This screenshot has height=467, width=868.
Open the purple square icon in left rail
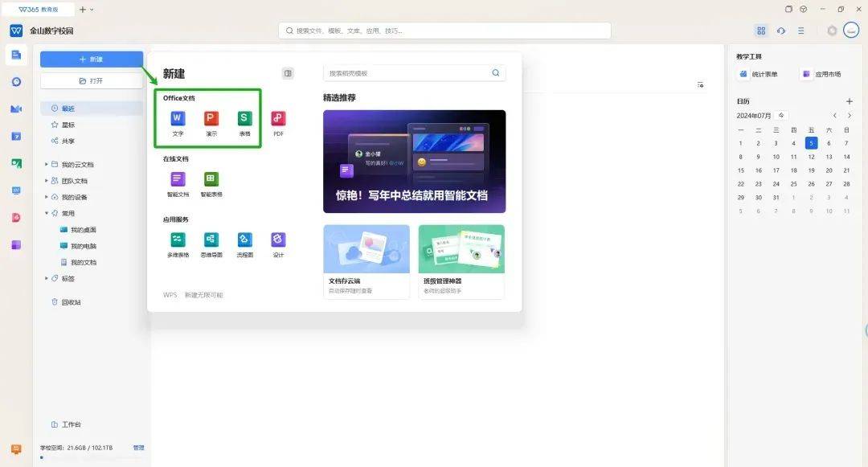tap(16, 244)
